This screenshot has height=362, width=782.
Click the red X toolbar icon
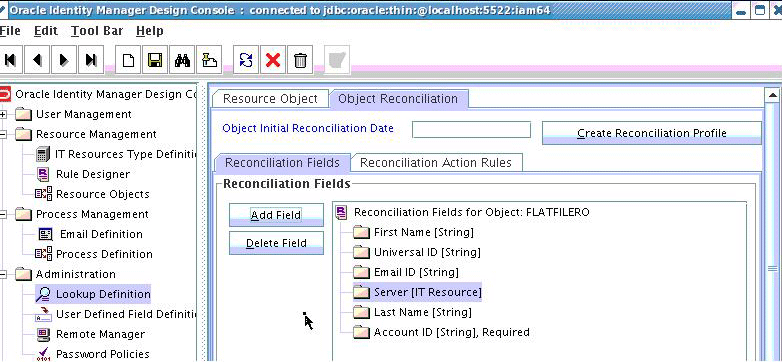click(x=273, y=60)
